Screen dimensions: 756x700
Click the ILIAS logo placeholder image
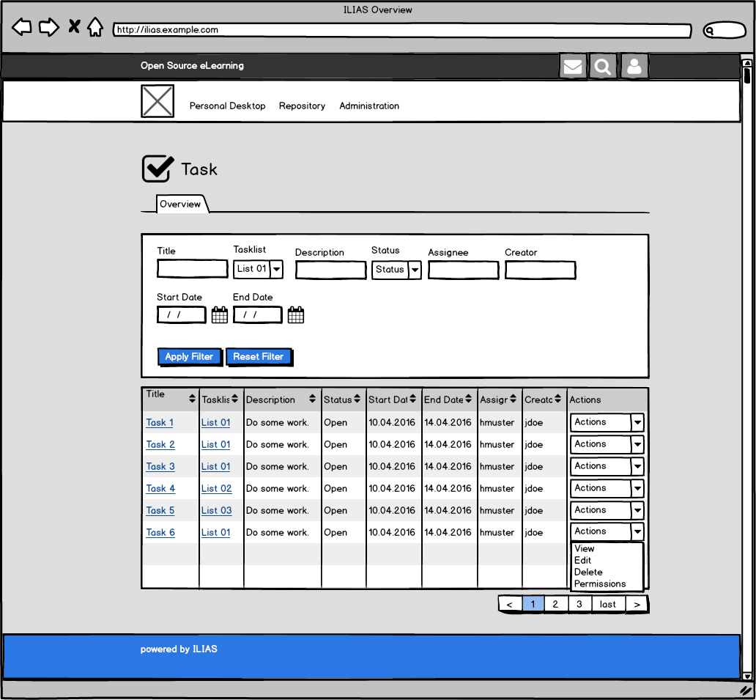coord(157,101)
